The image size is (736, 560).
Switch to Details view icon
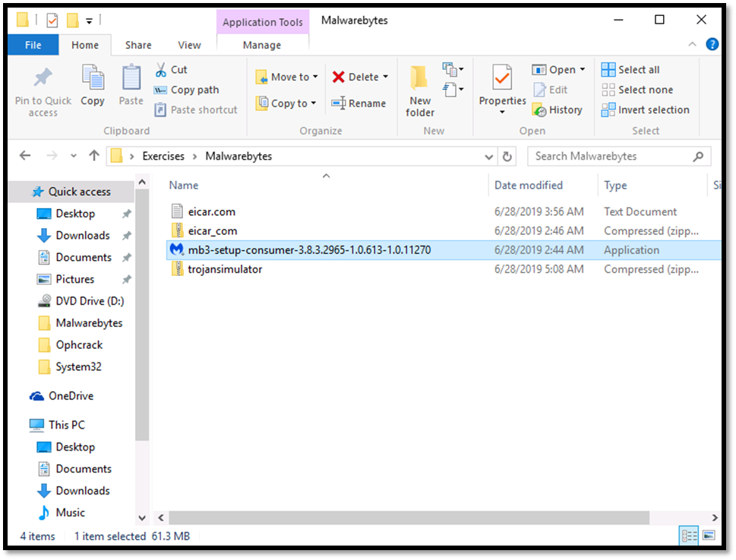click(689, 536)
